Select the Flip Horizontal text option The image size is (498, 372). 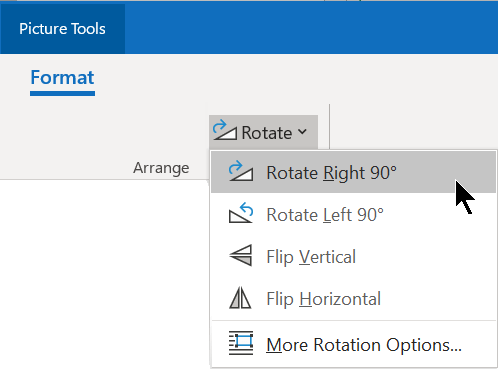point(323,299)
